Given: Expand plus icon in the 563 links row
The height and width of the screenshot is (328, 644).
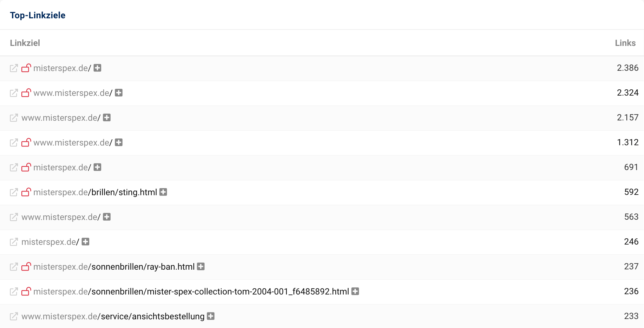Looking at the screenshot, I should coord(107,217).
